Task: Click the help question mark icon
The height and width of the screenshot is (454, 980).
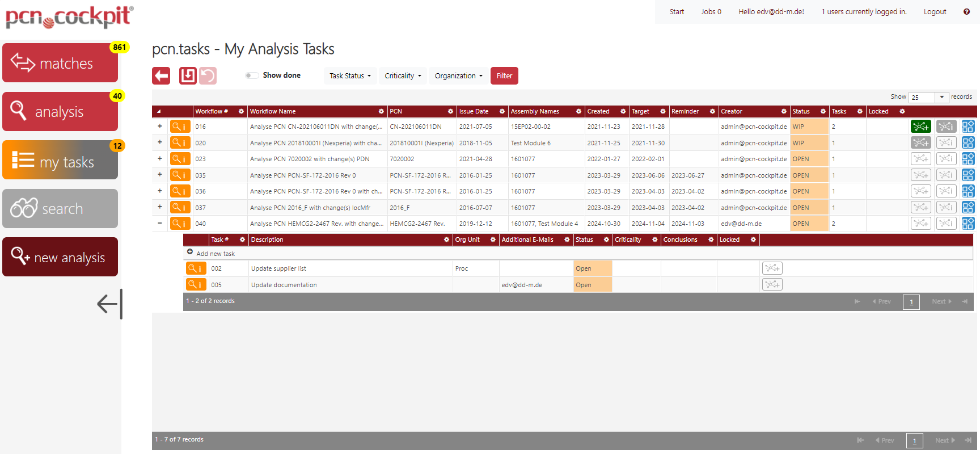Action: (966, 12)
